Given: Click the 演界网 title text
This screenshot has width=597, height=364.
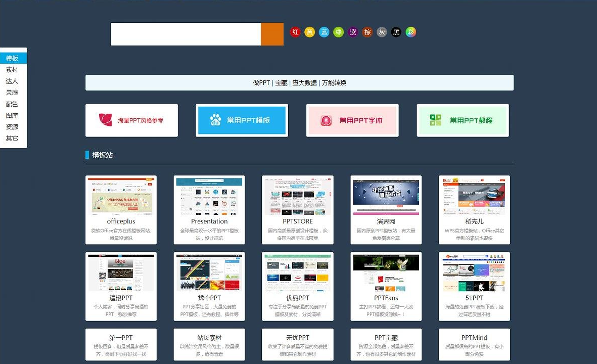Looking at the screenshot, I should pyautogui.click(x=386, y=221).
